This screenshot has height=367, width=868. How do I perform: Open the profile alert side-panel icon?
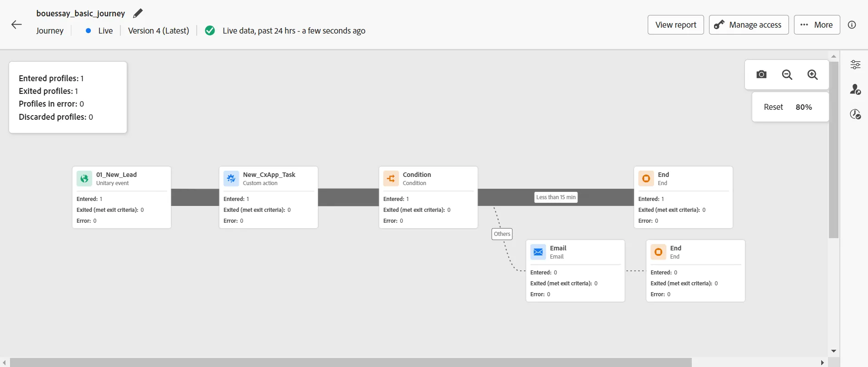[855, 89]
